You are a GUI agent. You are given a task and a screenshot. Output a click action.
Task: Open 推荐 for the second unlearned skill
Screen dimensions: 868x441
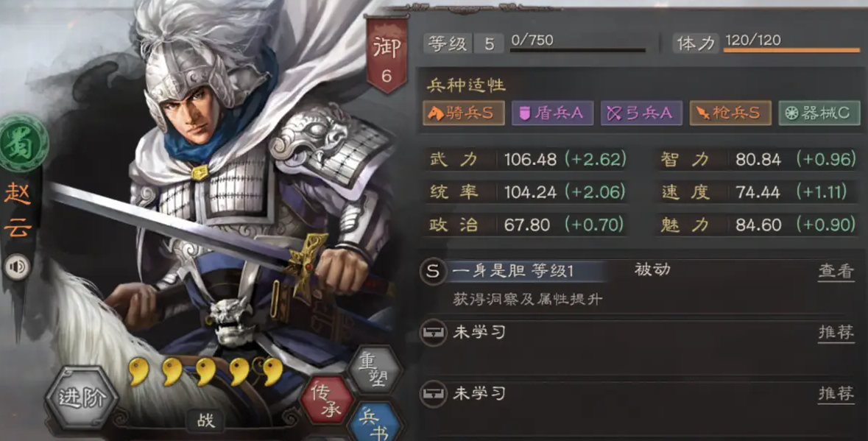pos(836,394)
